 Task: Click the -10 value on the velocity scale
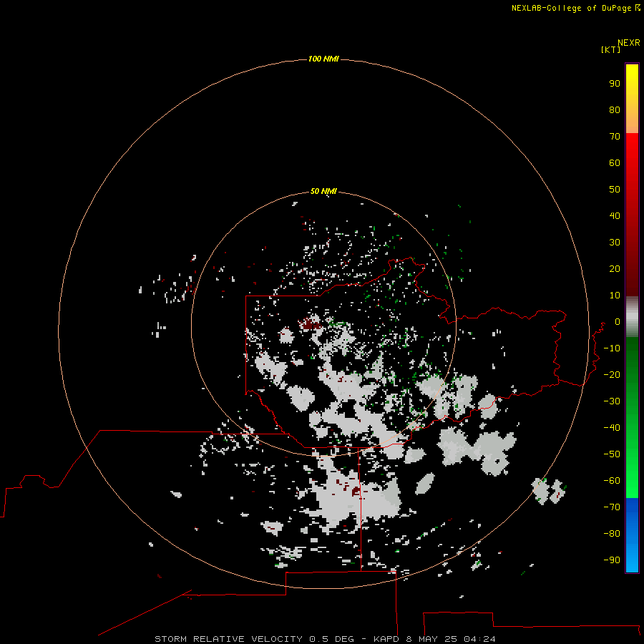pos(612,348)
